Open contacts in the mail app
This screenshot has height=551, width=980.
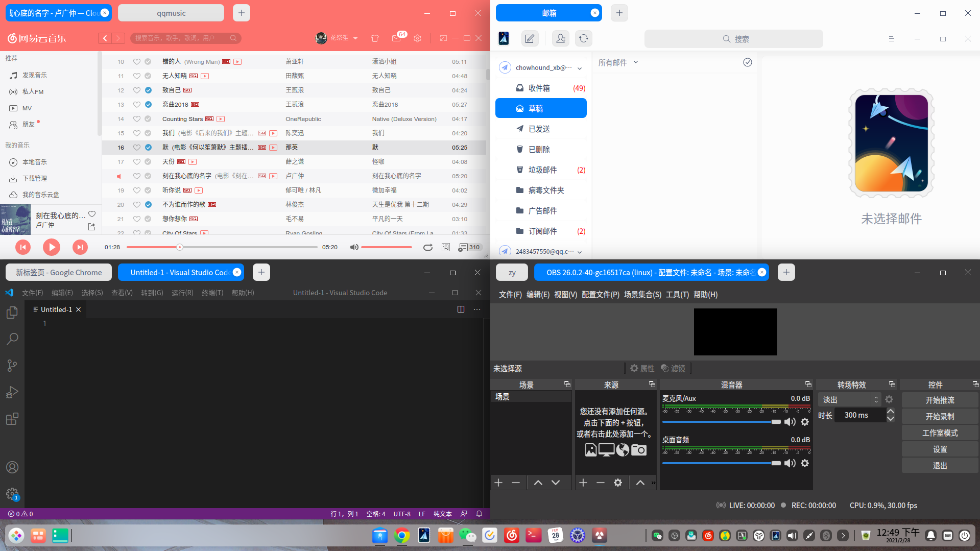pos(561,38)
